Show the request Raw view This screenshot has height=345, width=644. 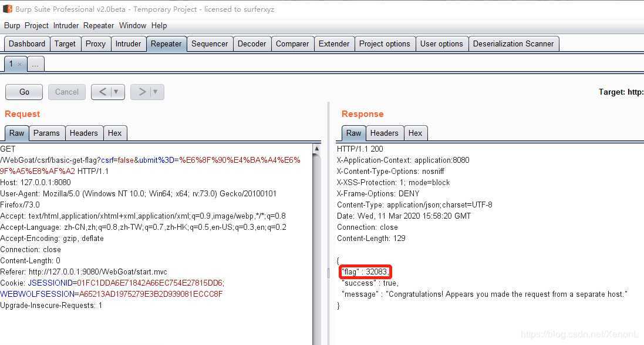click(x=17, y=133)
